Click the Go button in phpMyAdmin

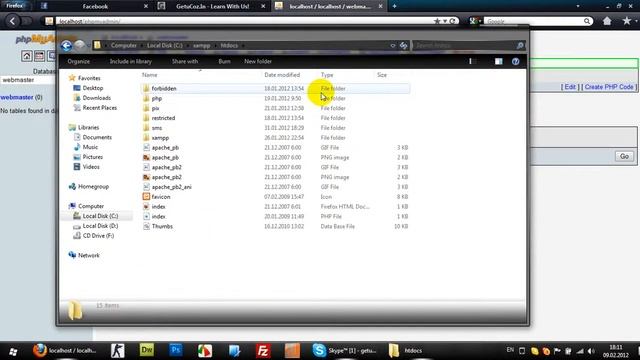tap(624, 156)
